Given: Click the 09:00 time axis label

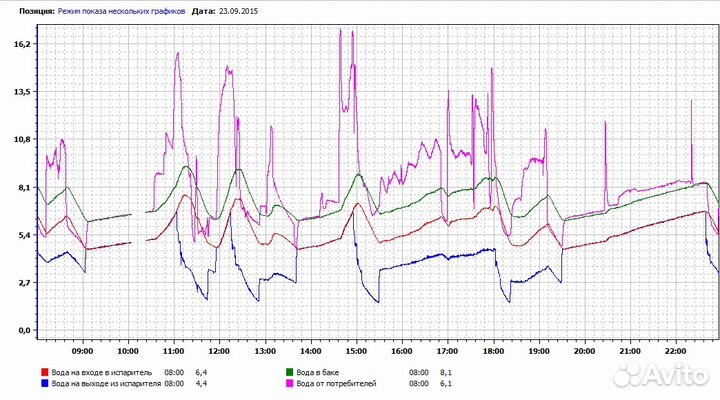Looking at the screenshot, I should pyautogui.click(x=82, y=351).
